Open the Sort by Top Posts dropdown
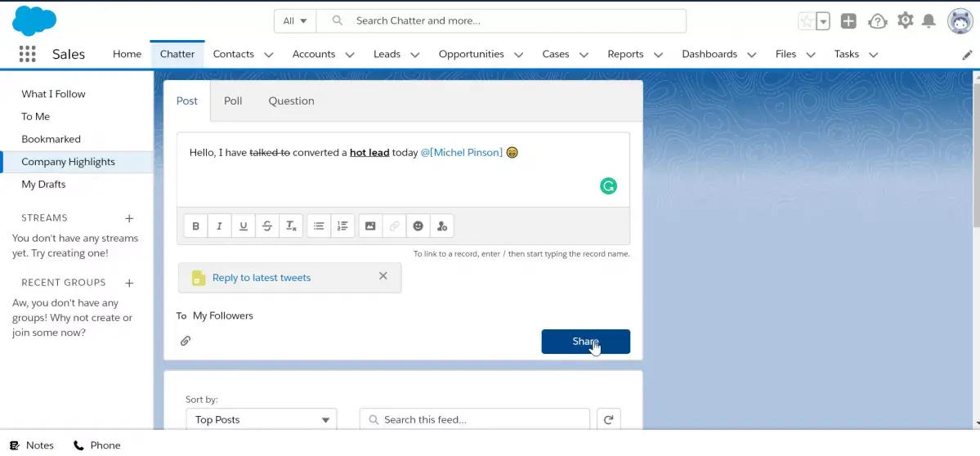 point(262,420)
